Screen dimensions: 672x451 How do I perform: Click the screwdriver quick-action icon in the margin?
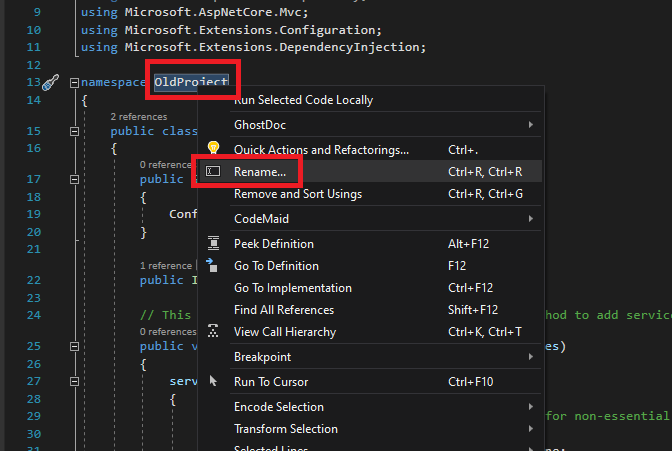(x=51, y=81)
